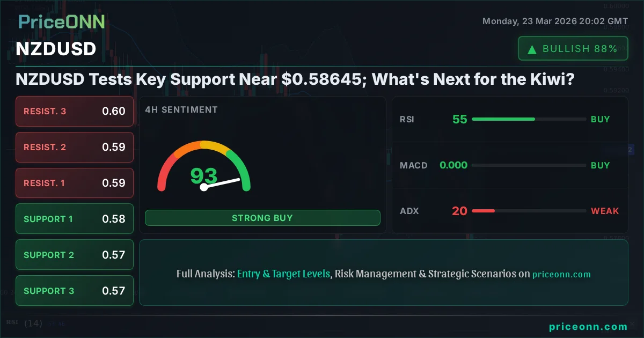The width and height of the screenshot is (644, 338).
Task: Click the BULLISH 88% badge
Action: click(573, 49)
